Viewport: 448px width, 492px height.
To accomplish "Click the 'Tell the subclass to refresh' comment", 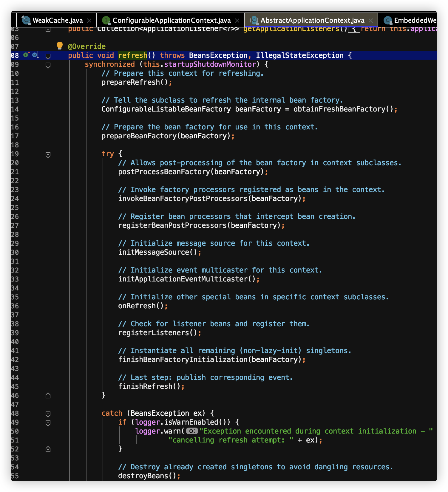I will click(x=222, y=100).
